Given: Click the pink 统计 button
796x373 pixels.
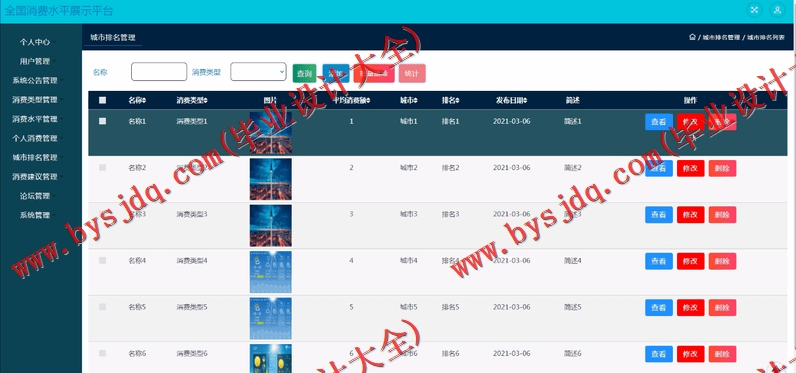Looking at the screenshot, I should pyautogui.click(x=412, y=74).
